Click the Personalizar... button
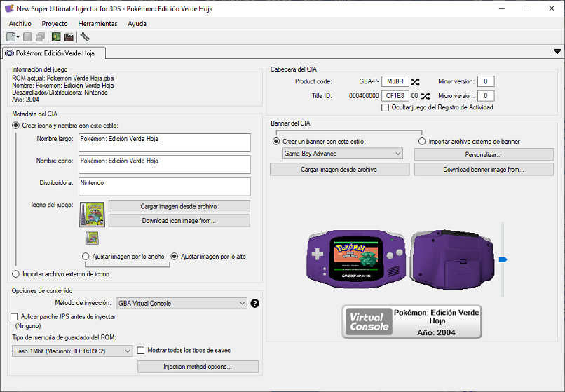Viewport: 565px width, 392px height. 483,154
